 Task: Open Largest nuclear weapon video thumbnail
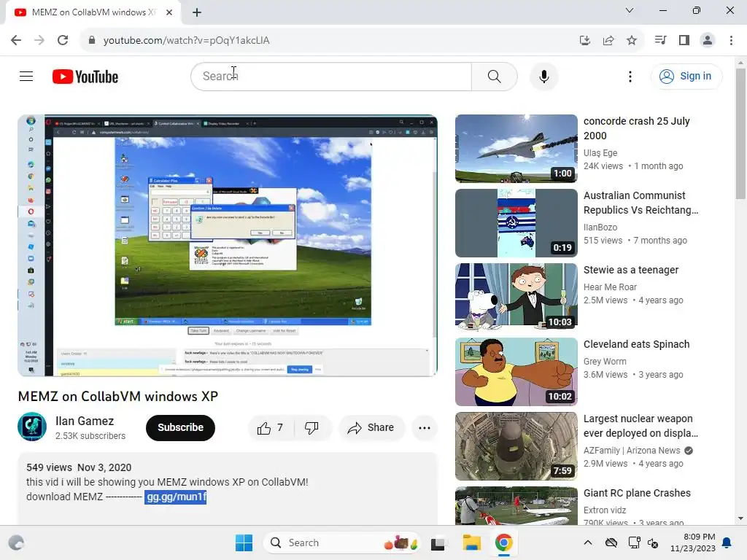click(x=516, y=446)
